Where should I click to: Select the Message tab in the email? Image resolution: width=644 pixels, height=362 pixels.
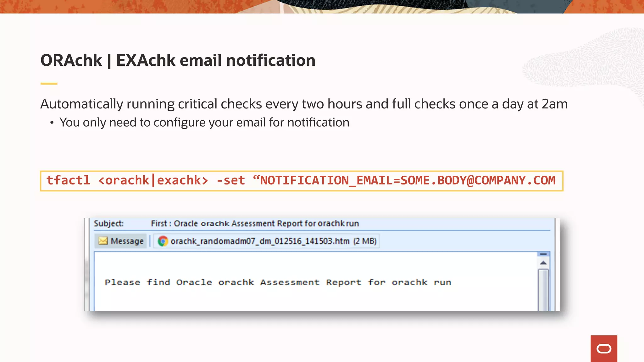click(x=121, y=241)
